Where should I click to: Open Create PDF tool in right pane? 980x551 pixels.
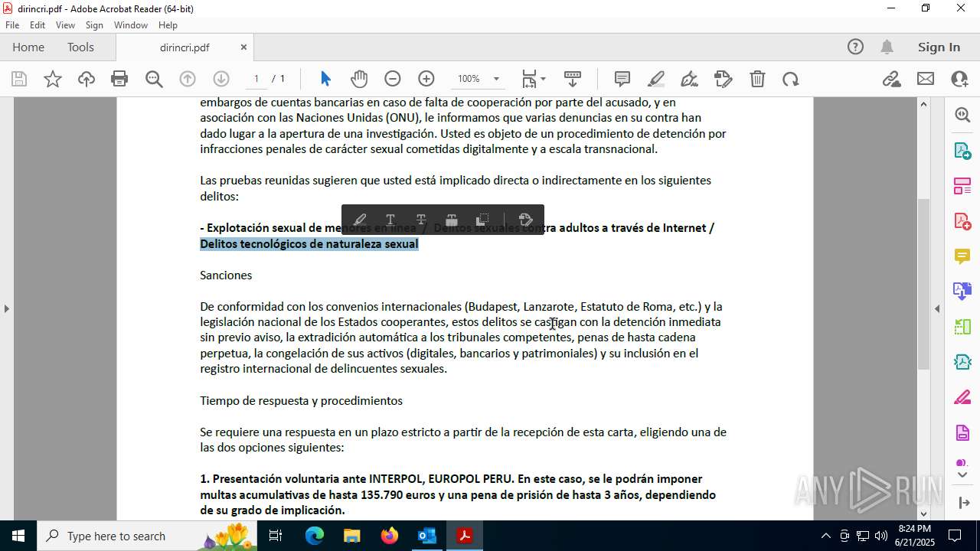pyautogui.click(x=962, y=220)
